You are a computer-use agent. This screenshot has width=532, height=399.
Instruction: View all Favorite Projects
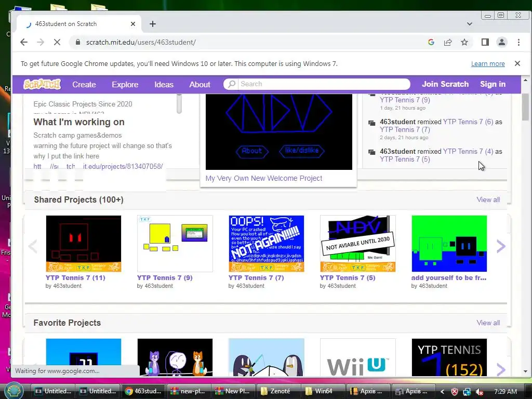(x=488, y=323)
